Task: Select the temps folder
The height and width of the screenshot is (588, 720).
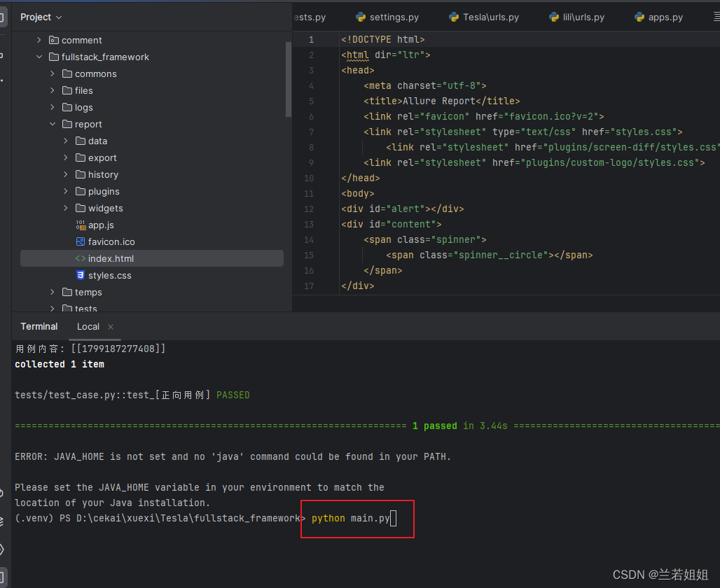Action: [x=88, y=292]
